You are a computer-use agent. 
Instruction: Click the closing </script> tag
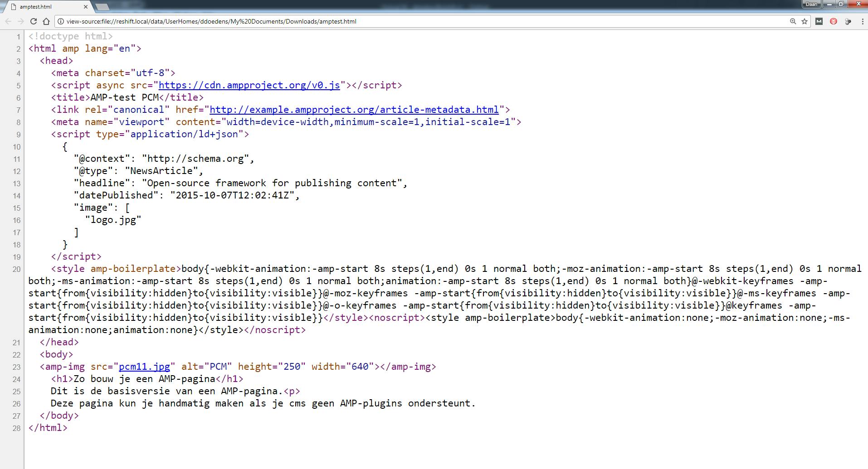(76, 256)
